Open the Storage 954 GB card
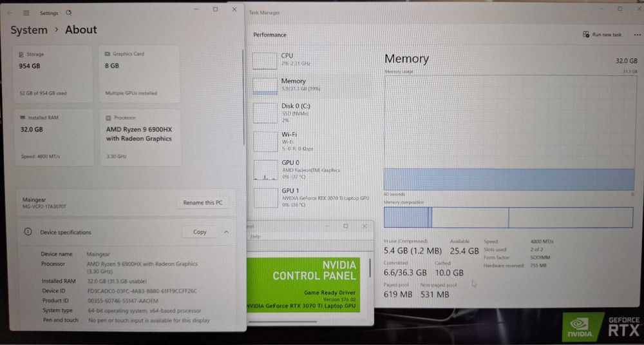 53,74
